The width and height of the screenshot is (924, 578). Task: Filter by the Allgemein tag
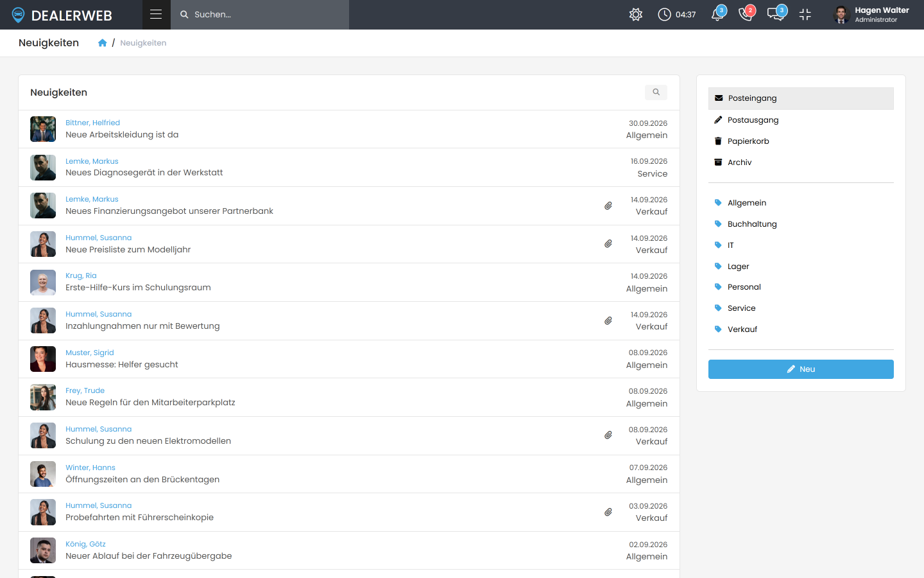click(x=801, y=203)
